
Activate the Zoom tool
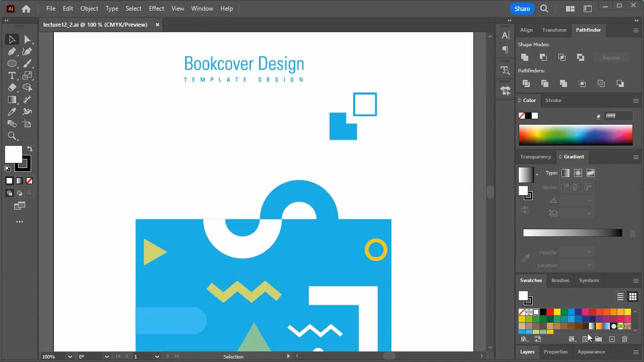tap(12, 136)
